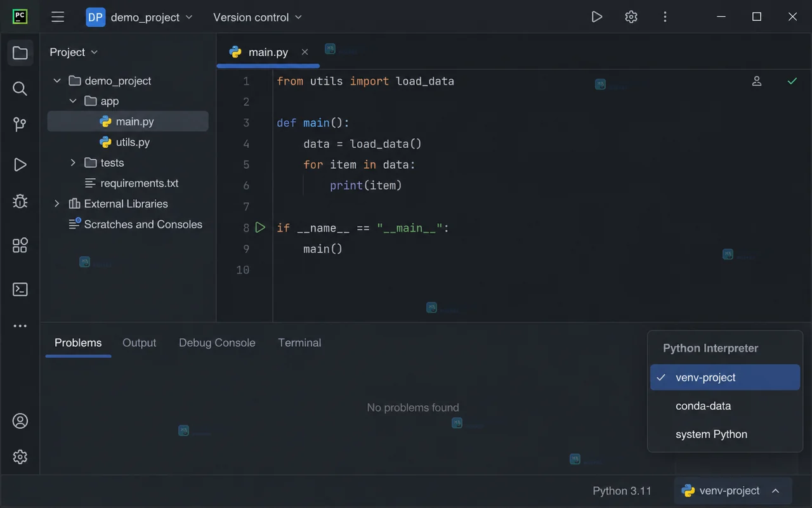Select the External Libraries label
Screen dimensions: 812x508
point(126,204)
